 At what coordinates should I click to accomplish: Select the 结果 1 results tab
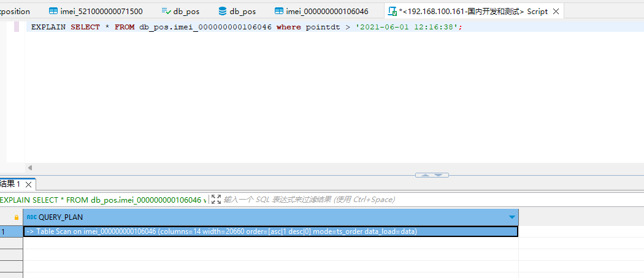coord(11,184)
